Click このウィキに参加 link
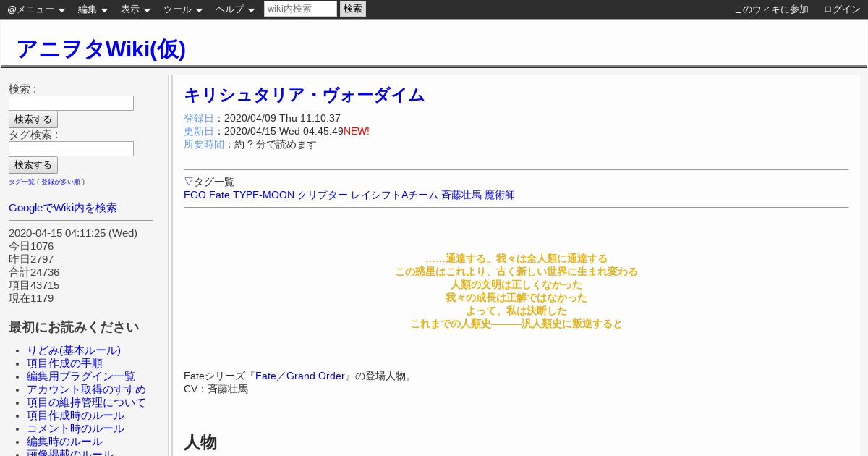 771,9
